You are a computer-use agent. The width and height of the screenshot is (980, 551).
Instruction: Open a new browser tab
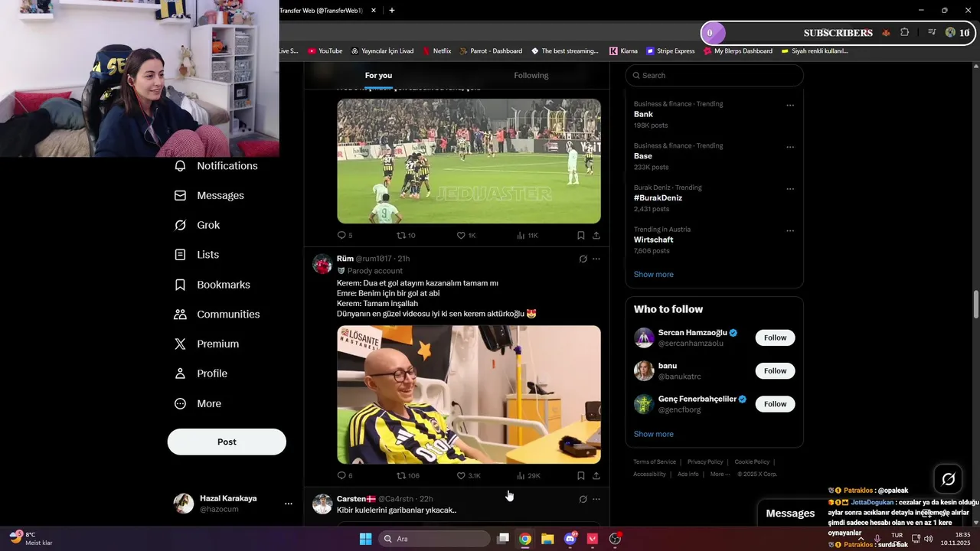[x=392, y=11]
